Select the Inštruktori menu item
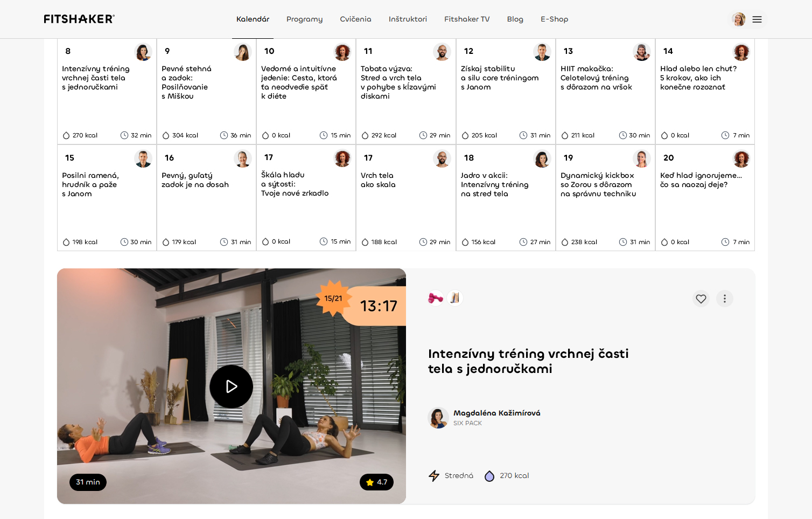The width and height of the screenshot is (812, 519). coord(408,19)
